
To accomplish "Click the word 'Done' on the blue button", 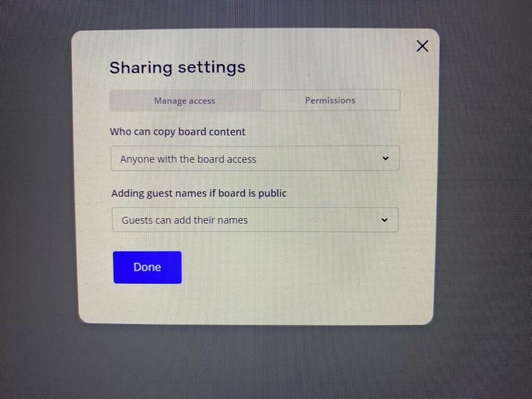I will pos(147,267).
